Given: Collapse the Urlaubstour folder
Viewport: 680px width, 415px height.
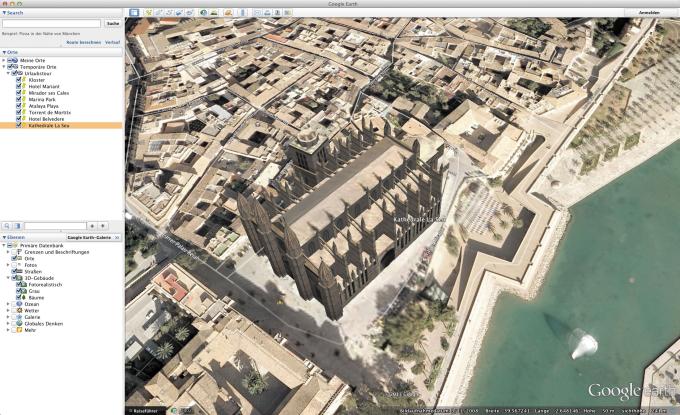Looking at the screenshot, I should pos(8,73).
